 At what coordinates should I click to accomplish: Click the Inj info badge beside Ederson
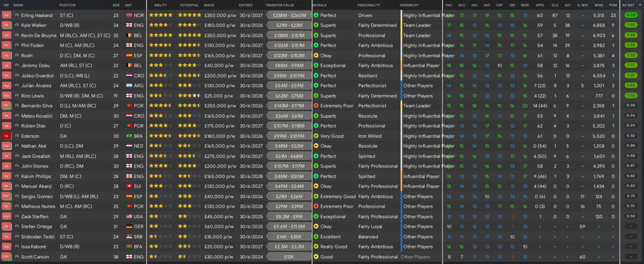click(7, 136)
